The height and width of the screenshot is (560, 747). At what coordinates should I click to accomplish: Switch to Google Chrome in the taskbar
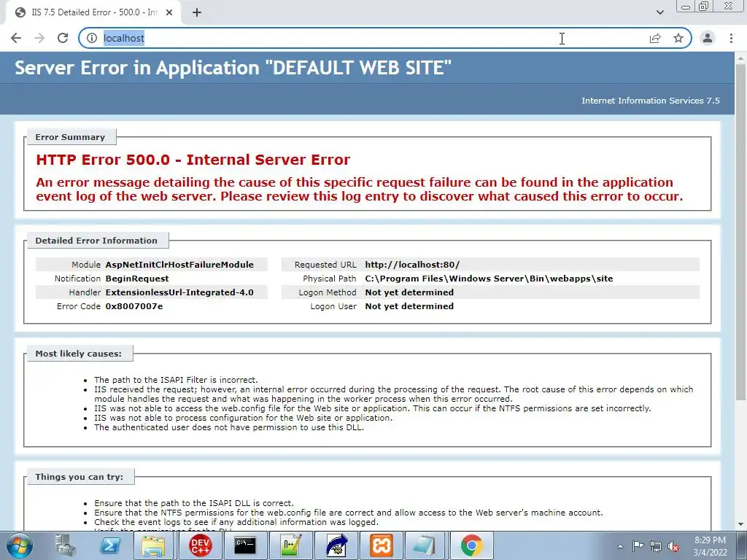472,545
